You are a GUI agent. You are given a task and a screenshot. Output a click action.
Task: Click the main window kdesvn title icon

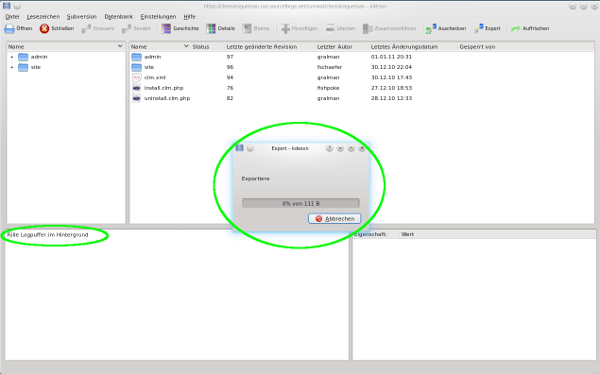coord(7,6)
